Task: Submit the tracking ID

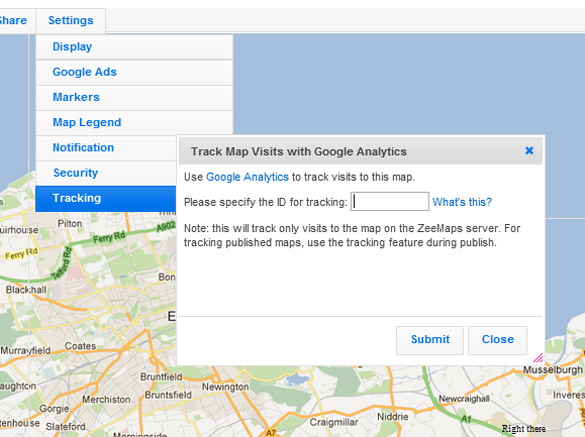Action: point(430,340)
